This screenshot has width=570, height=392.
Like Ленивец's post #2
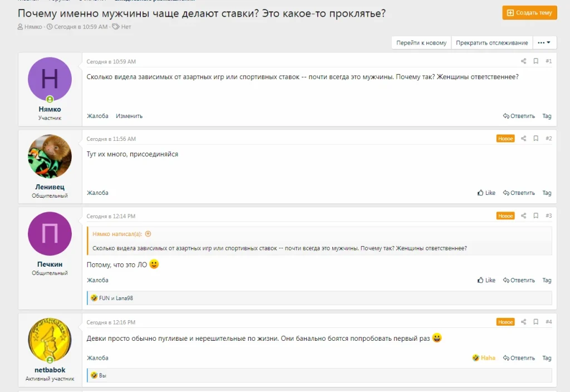coord(487,193)
